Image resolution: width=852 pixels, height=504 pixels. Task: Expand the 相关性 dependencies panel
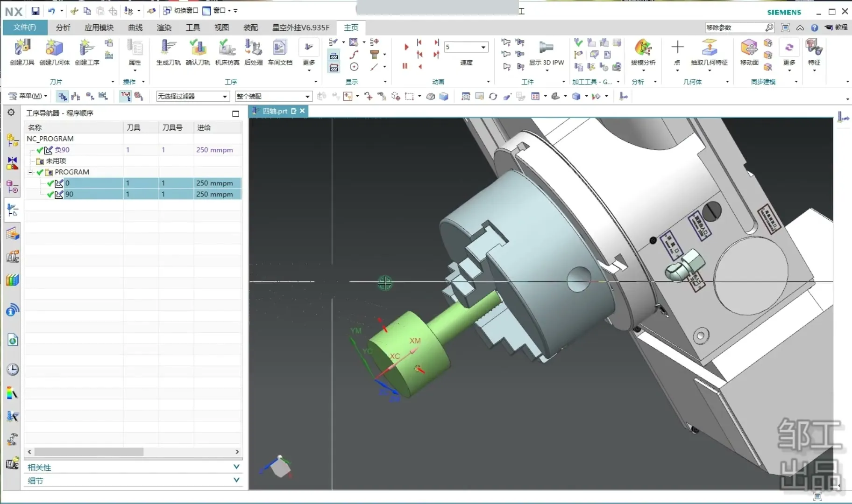[236, 467]
